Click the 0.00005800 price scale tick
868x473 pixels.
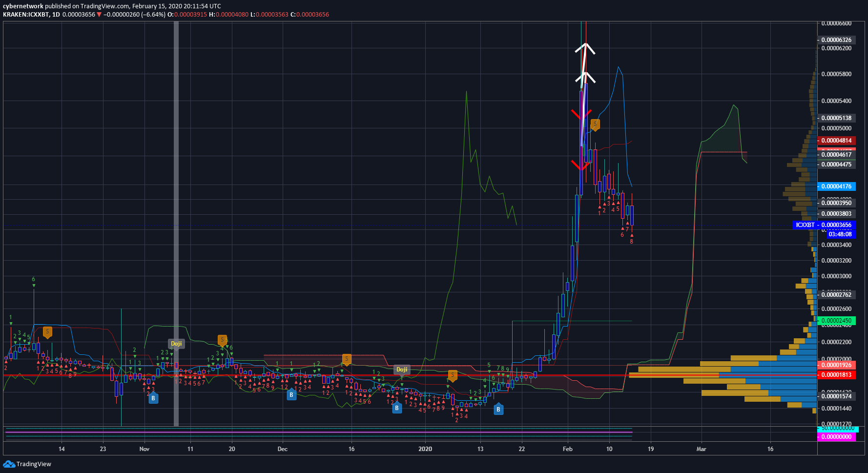836,74
